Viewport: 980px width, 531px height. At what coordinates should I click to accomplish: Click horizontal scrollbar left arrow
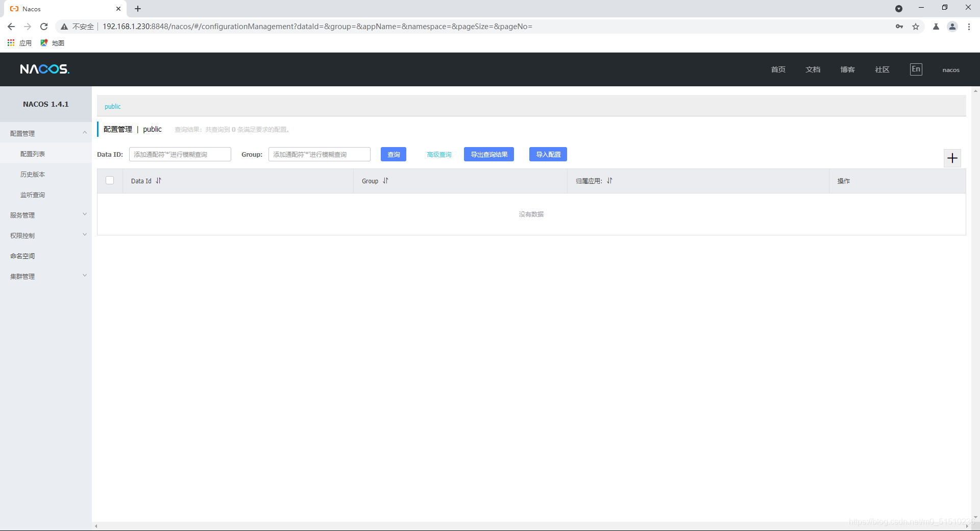(96, 526)
